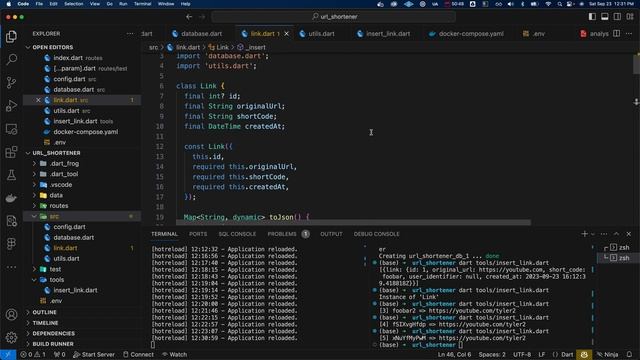Open the new terminal launch profile dropdown
The image size is (640, 360).
point(593,234)
